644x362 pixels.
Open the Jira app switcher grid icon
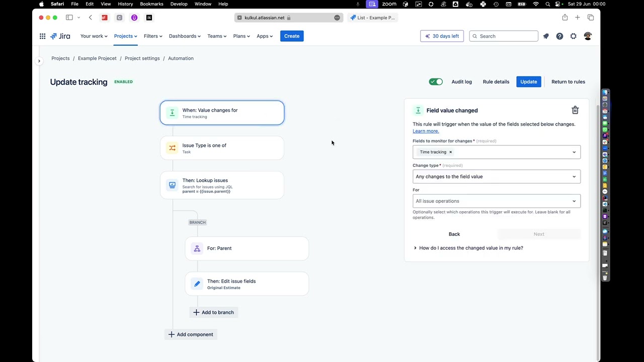pyautogui.click(x=43, y=36)
